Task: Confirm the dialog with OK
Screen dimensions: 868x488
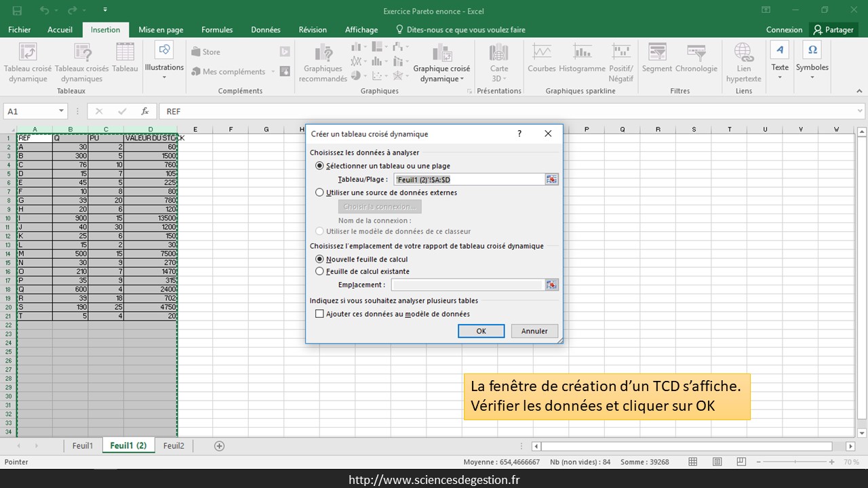Action: [x=481, y=331]
